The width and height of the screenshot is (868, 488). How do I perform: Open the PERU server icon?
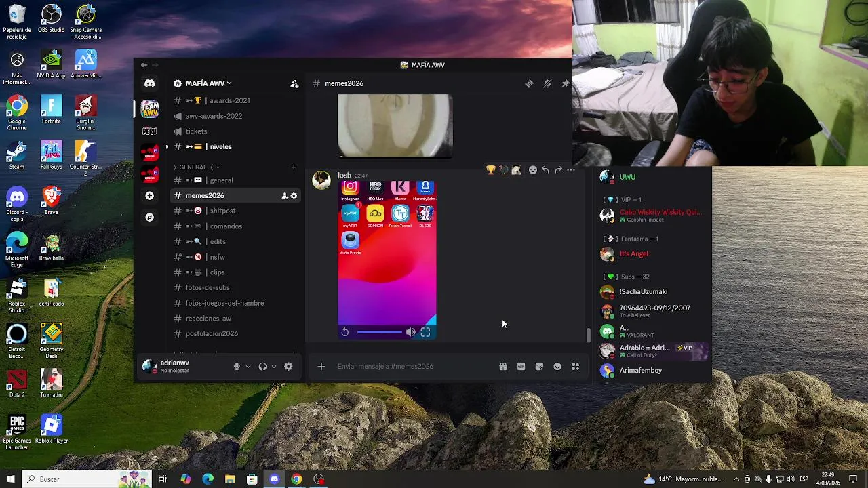pos(150,131)
